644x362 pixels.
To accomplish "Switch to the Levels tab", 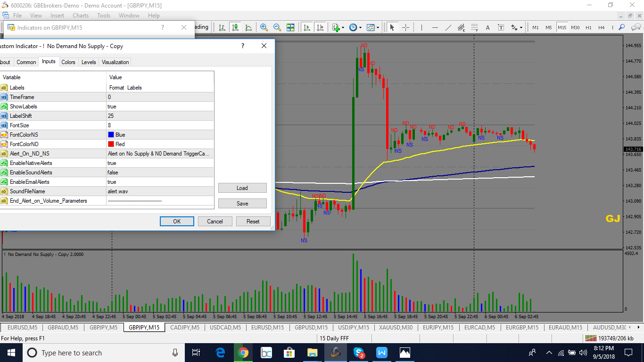I will click(89, 62).
